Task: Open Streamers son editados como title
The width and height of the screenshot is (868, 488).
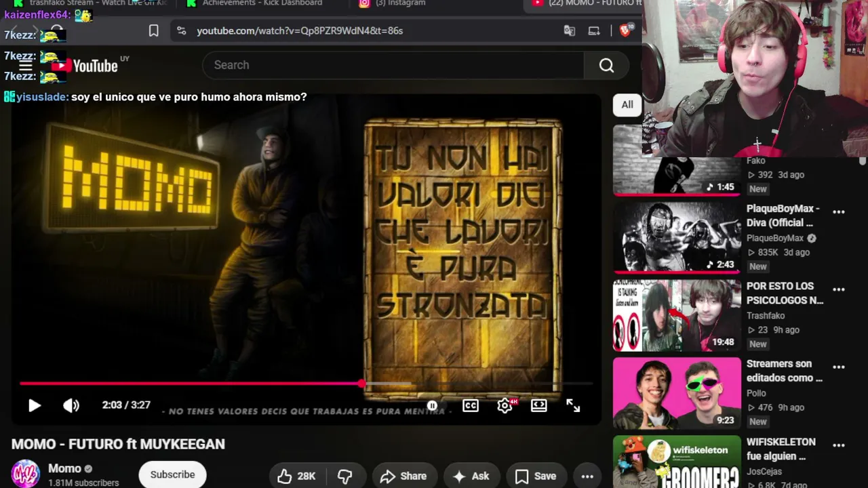Action: point(785,371)
